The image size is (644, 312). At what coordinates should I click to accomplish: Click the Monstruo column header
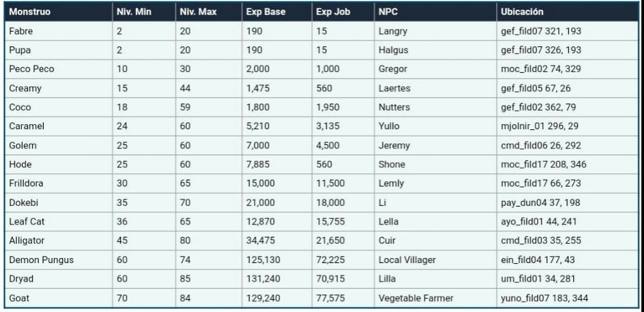(30, 12)
